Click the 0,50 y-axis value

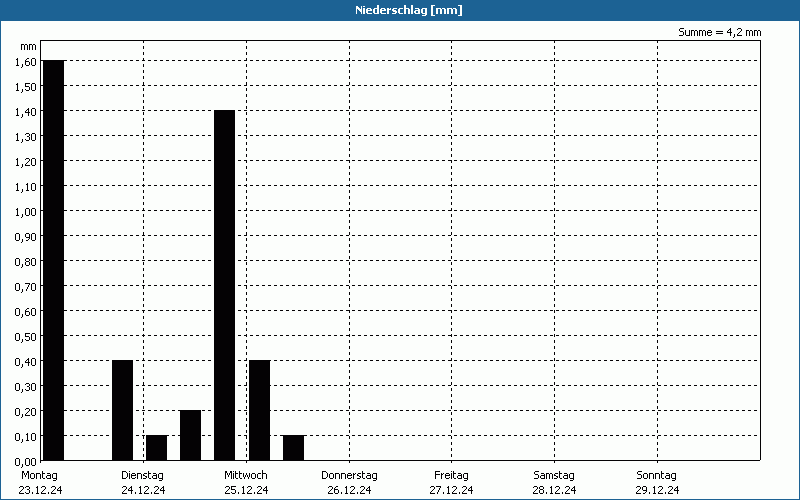(x=26, y=337)
